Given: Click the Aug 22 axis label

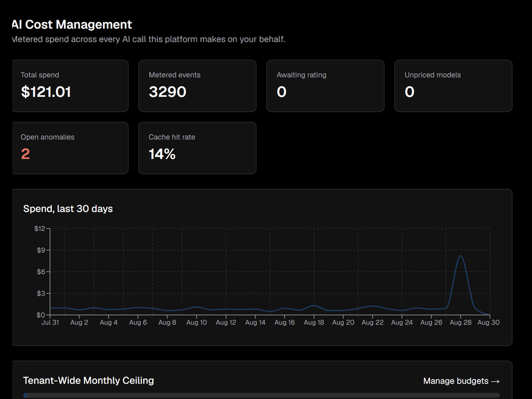Looking at the screenshot, I should click(372, 322).
